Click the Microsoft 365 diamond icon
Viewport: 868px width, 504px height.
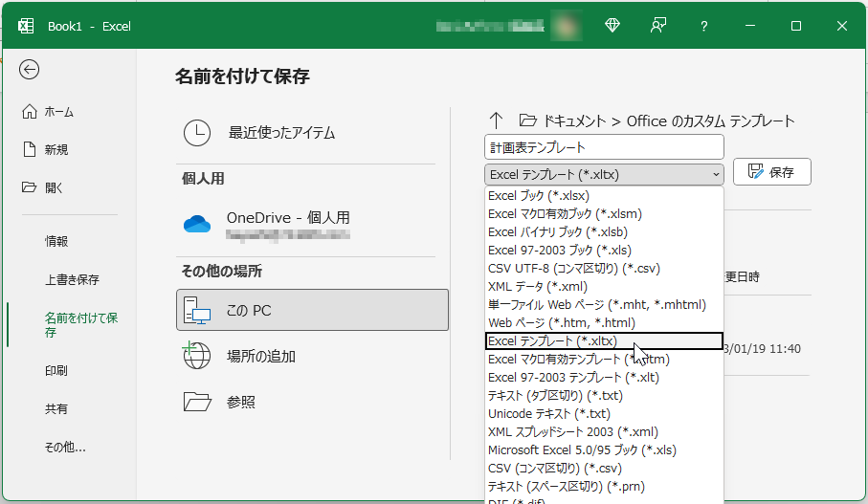pos(612,26)
